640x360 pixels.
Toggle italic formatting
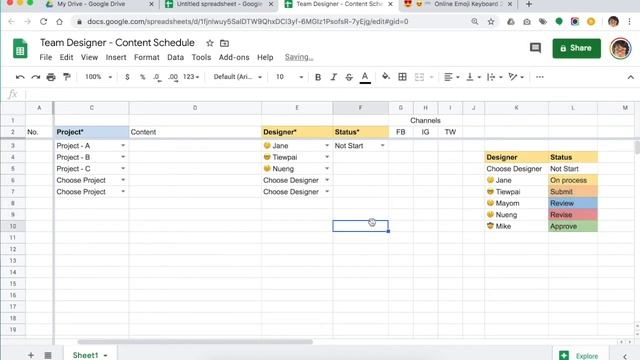[x=333, y=77]
